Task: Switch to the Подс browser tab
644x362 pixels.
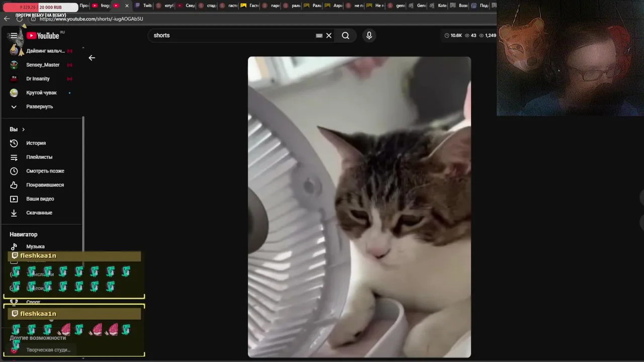Action: [x=480, y=6]
